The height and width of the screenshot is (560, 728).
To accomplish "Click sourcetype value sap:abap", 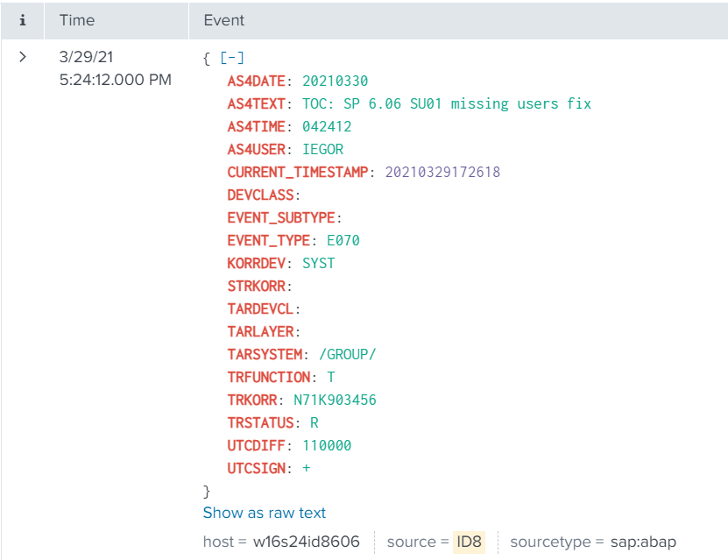I will (x=644, y=542).
